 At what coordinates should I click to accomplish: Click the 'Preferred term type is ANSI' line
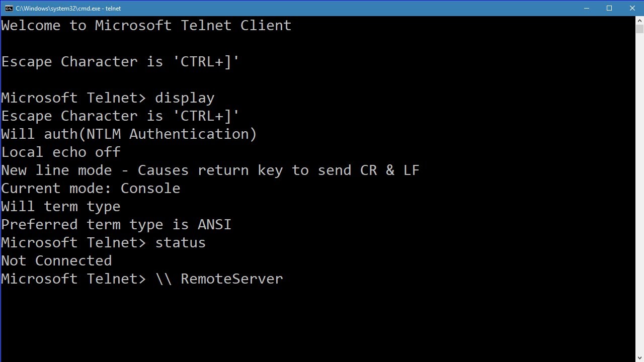pyautogui.click(x=116, y=225)
